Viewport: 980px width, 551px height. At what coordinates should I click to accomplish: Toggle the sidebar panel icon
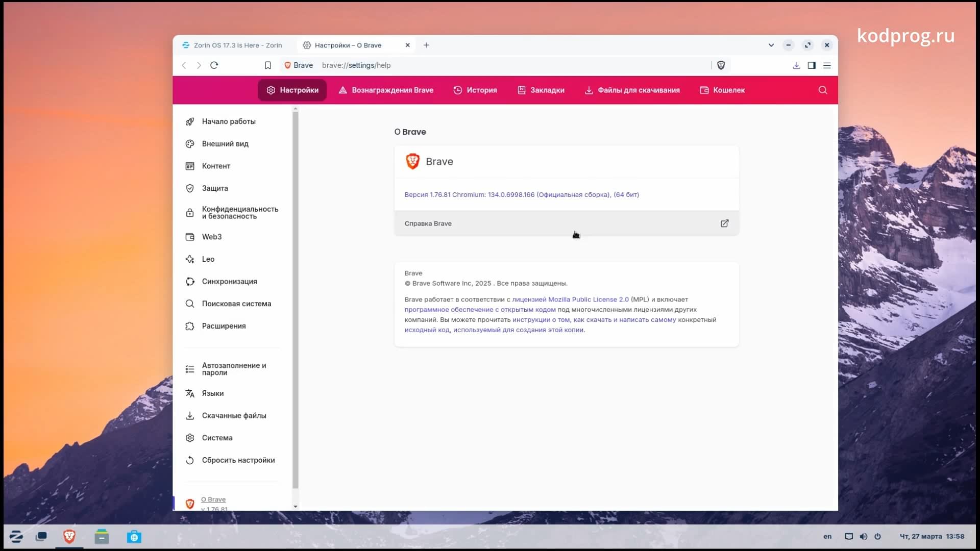812,65
